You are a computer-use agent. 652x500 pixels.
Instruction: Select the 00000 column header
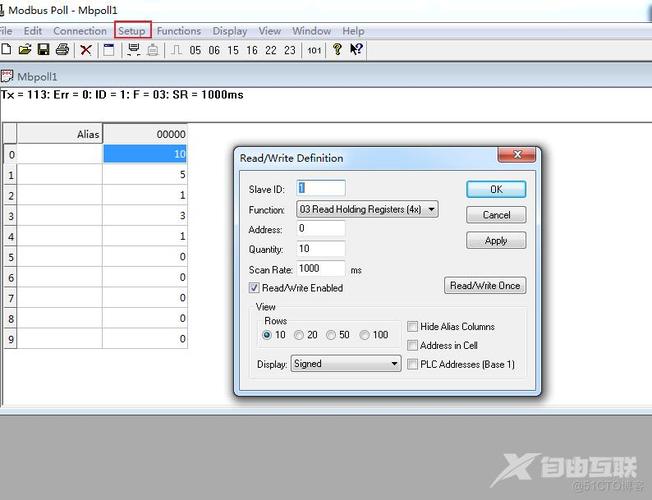click(x=145, y=134)
